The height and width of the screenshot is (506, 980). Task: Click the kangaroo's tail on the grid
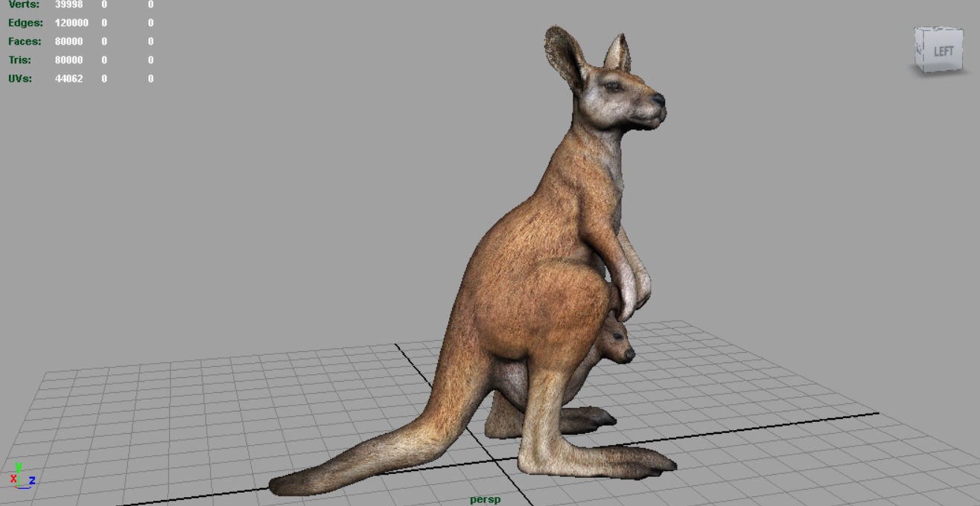click(372, 458)
